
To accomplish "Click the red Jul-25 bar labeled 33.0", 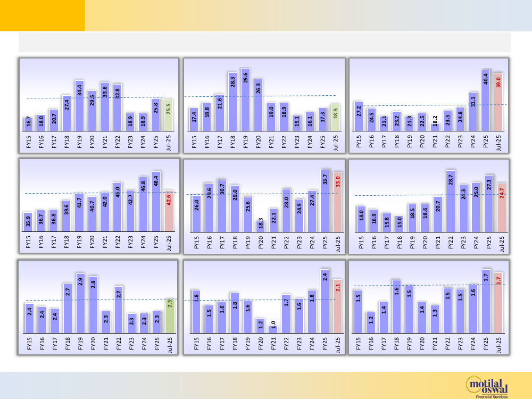I will [338, 202].
